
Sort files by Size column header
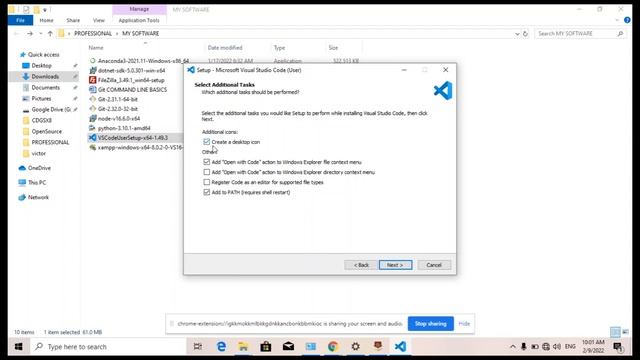[x=333, y=48]
